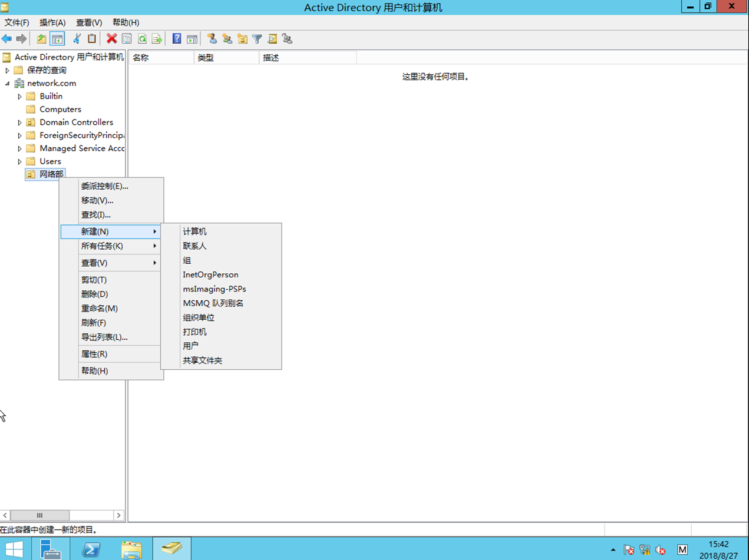This screenshot has height=560, width=749.
Task: Choose 删除(D) from context menu
Action: (111, 294)
